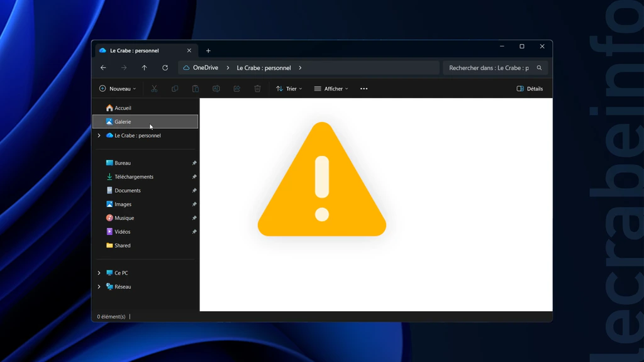Image resolution: width=644 pixels, height=362 pixels.
Task: Click the Cut scissors icon in toolbar
Action: [154, 89]
